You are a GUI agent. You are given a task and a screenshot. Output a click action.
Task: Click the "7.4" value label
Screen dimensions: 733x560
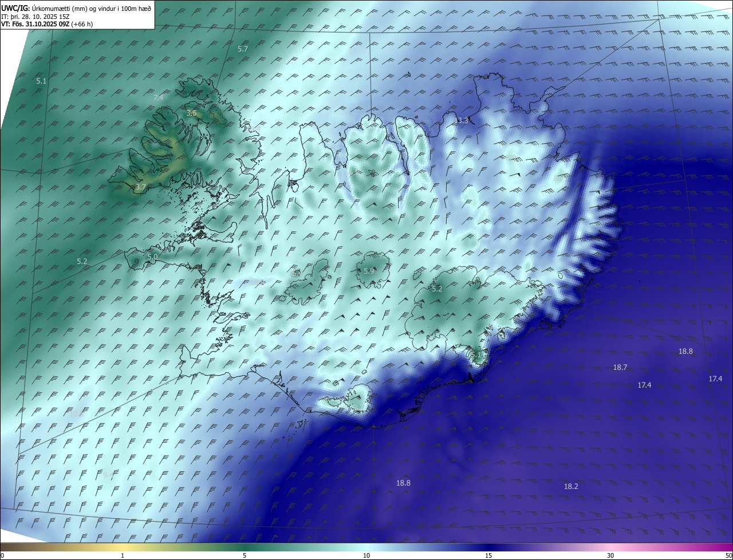[x=159, y=97]
